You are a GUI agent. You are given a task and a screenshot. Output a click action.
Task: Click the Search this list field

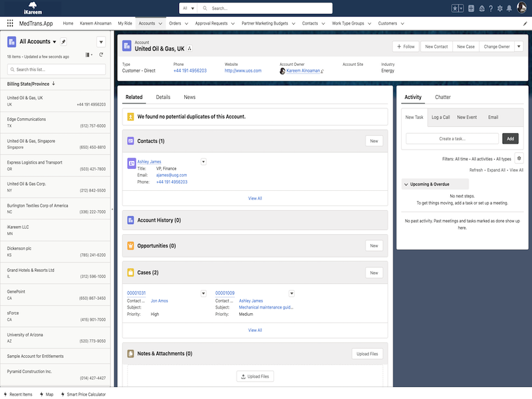pyautogui.click(x=57, y=70)
